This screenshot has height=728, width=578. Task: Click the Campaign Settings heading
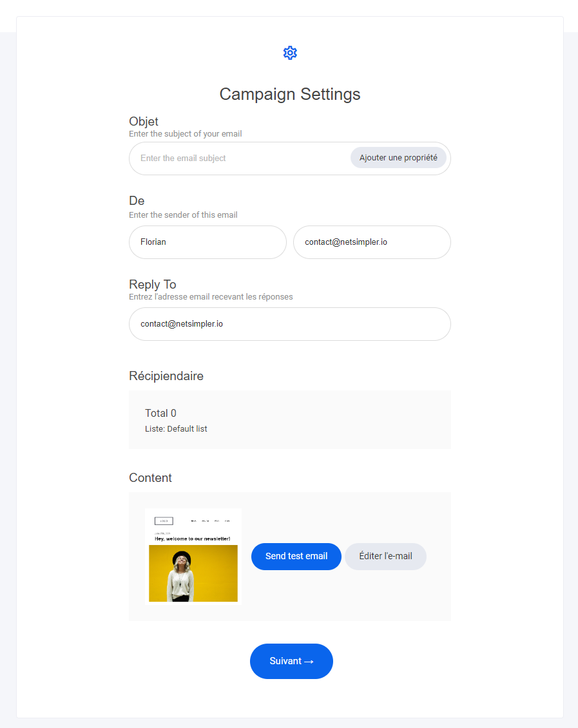coord(290,94)
